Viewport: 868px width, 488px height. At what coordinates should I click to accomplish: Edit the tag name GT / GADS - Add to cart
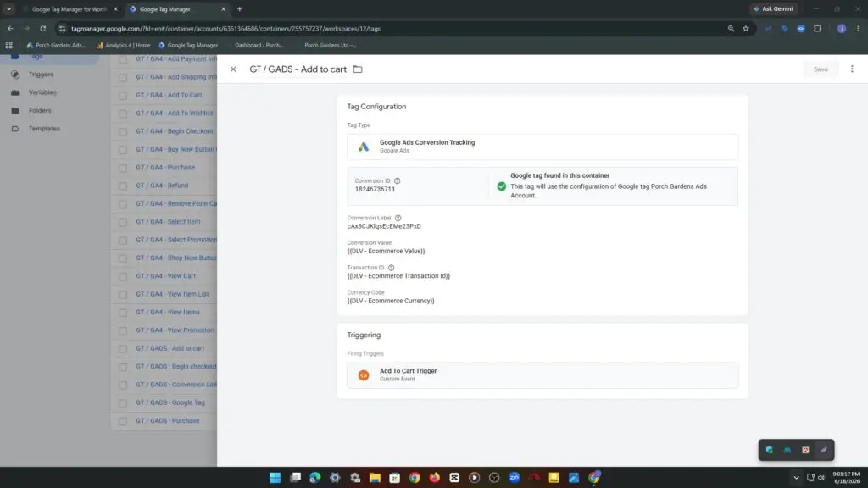[x=298, y=69]
